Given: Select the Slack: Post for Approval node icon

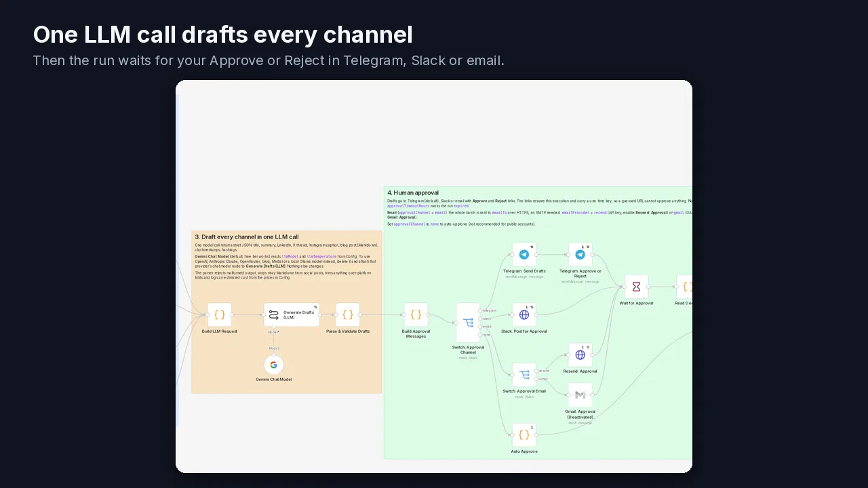Looking at the screenshot, I should (524, 314).
